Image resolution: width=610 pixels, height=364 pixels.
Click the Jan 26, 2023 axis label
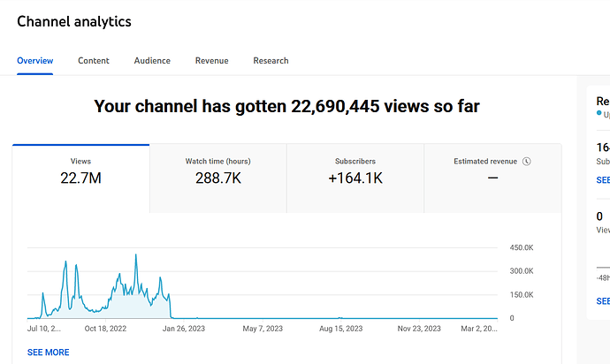pos(184,329)
